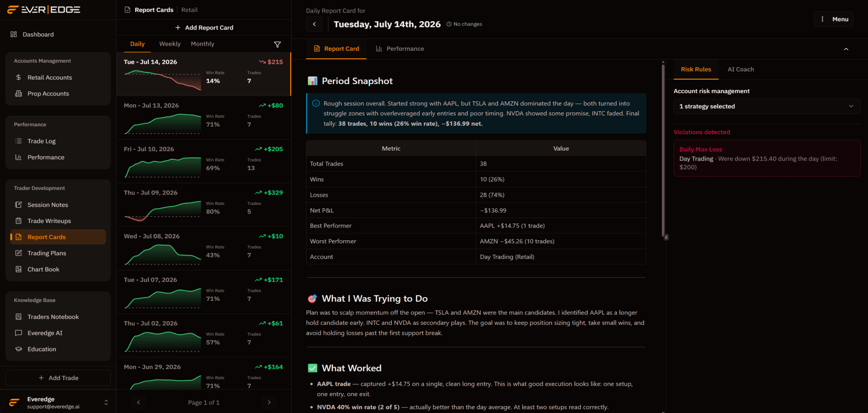
Task: Click the Everedge AI chat icon
Action: tap(19, 333)
